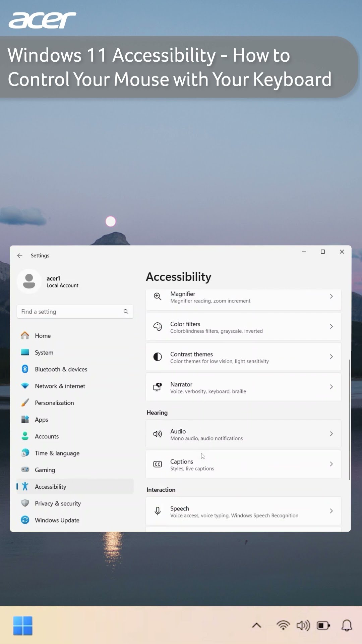Image resolution: width=362 pixels, height=644 pixels.
Task: Open Captions settings
Action: [x=243, y=464]
